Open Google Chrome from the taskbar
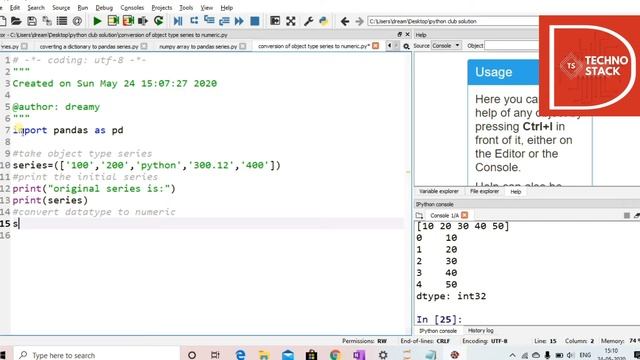 (x=335, y=355)
